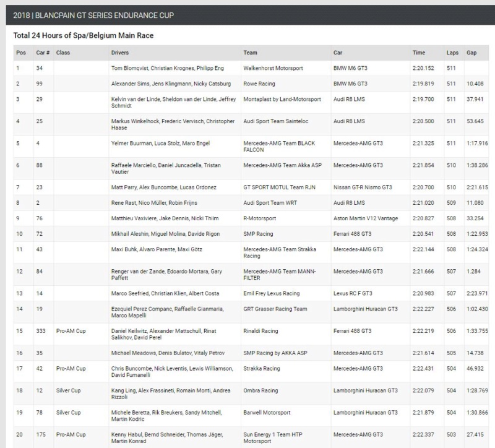Click the 10.408 gap value

tap(475, 84)
